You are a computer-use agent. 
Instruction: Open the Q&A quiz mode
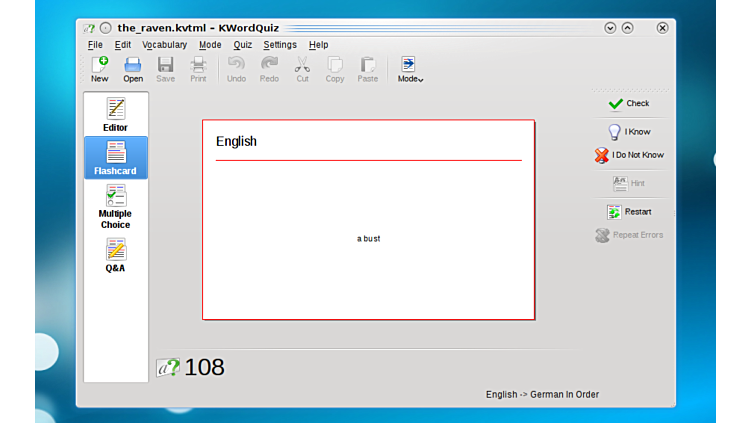(x=115, y=255)
